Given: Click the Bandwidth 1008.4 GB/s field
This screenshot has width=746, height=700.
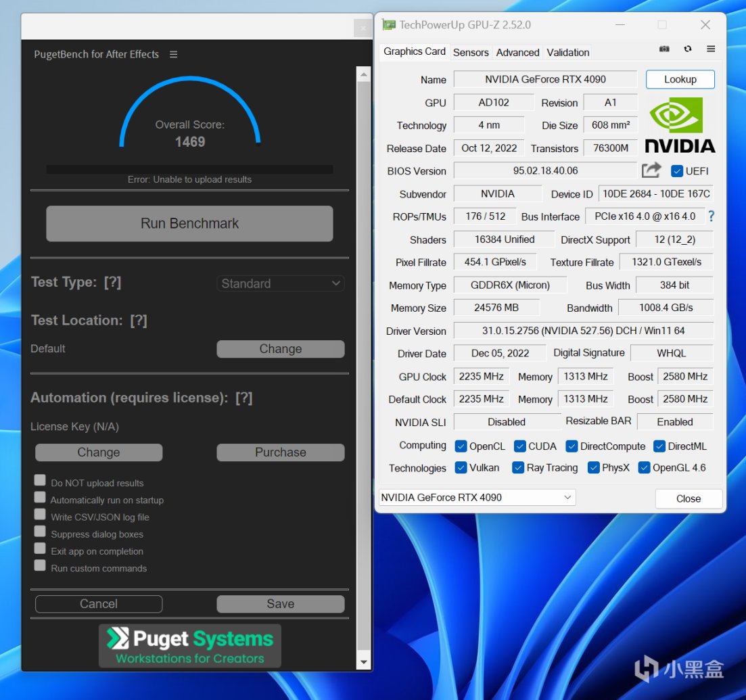Looking at the screenshot, I should point(666,308).
